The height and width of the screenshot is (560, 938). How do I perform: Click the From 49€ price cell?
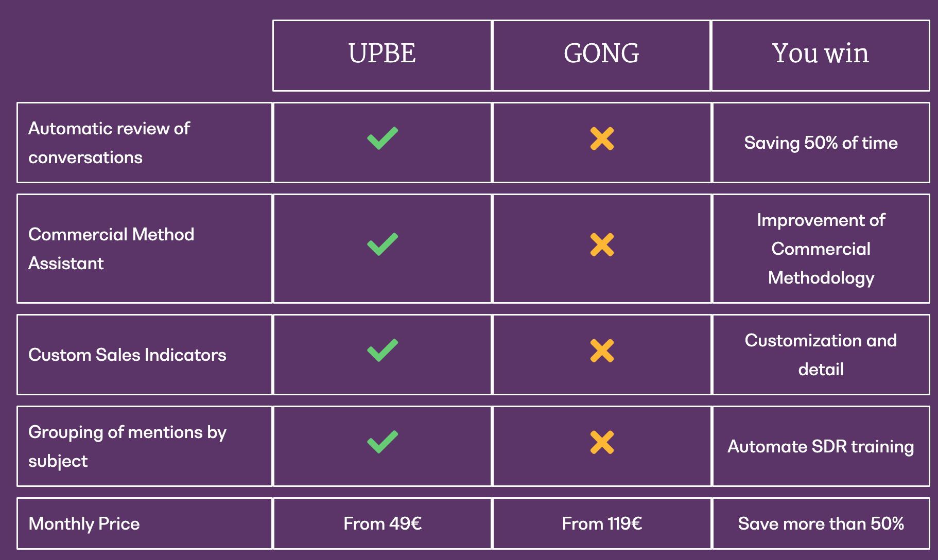[x=383, y=523]
